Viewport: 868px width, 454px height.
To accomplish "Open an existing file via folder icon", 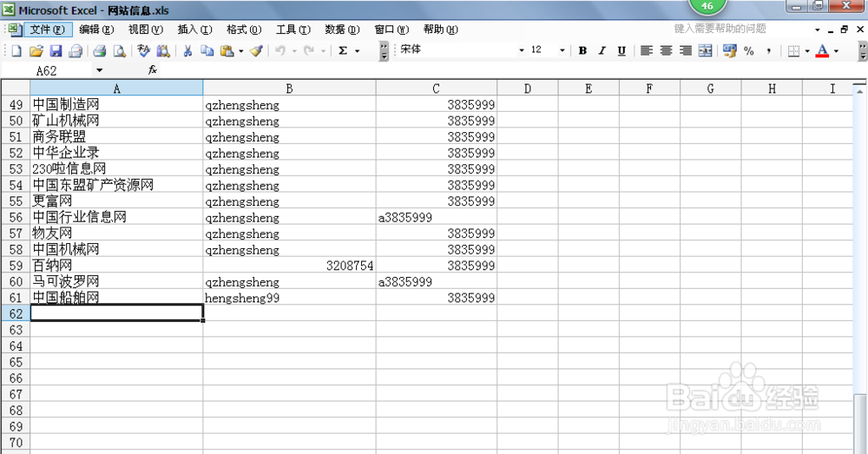I will [36, 51].
